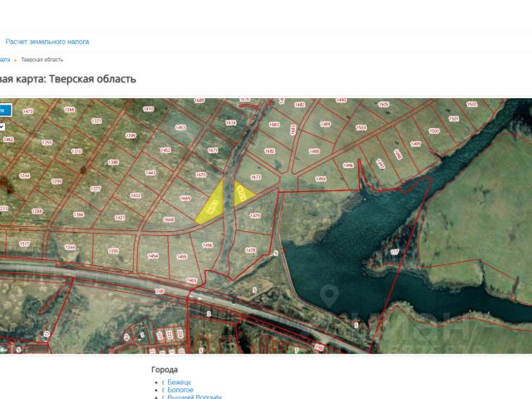Click parcel label 1668
532x399 pixels.
(169, 219)
